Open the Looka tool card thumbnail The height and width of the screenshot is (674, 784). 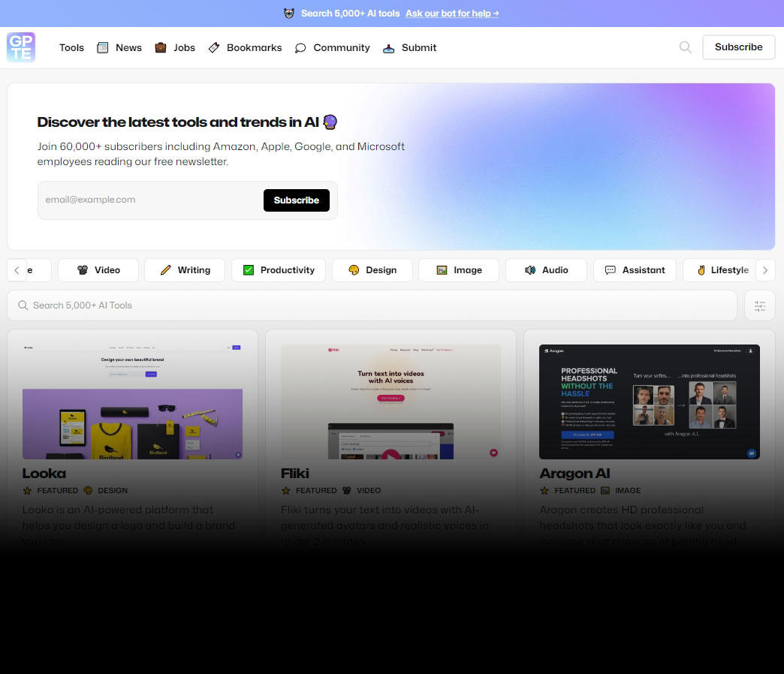[132, 401]
